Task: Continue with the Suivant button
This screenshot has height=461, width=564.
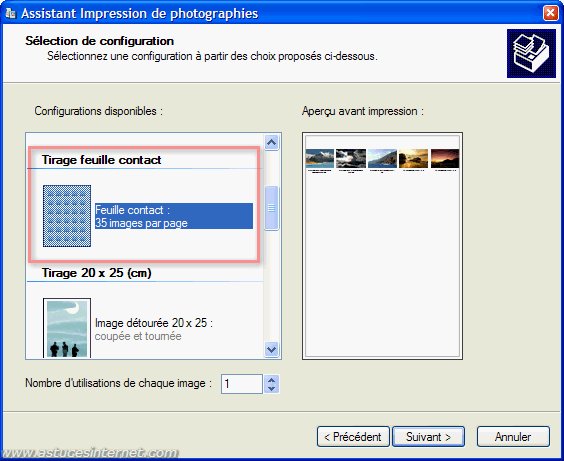Action: [x=428, y=437]
